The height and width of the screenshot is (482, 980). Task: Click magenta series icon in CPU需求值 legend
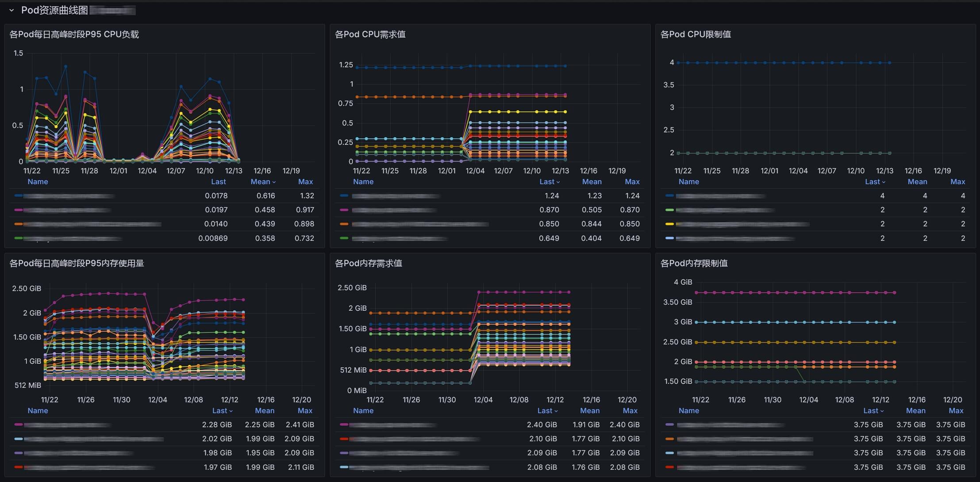[344, 210]
